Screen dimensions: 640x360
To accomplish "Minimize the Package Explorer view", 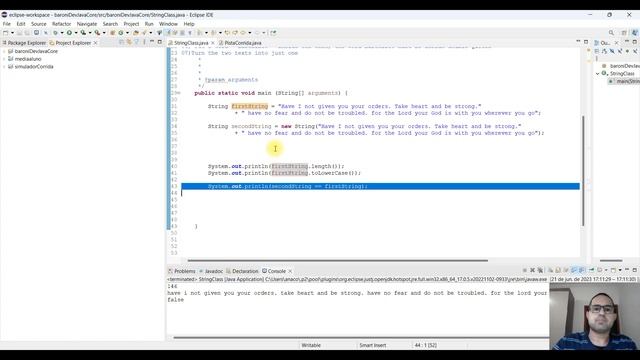I will pyautogui.click(x=151, y=42).
